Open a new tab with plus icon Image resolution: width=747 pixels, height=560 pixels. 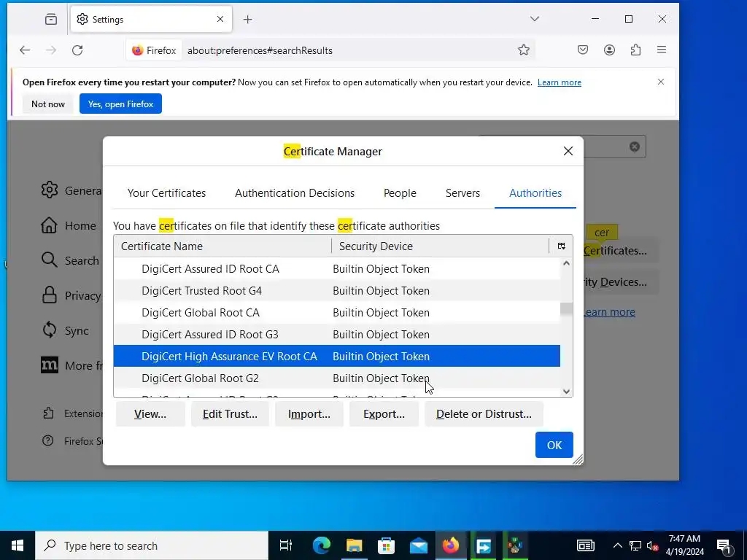coord(248,19)
